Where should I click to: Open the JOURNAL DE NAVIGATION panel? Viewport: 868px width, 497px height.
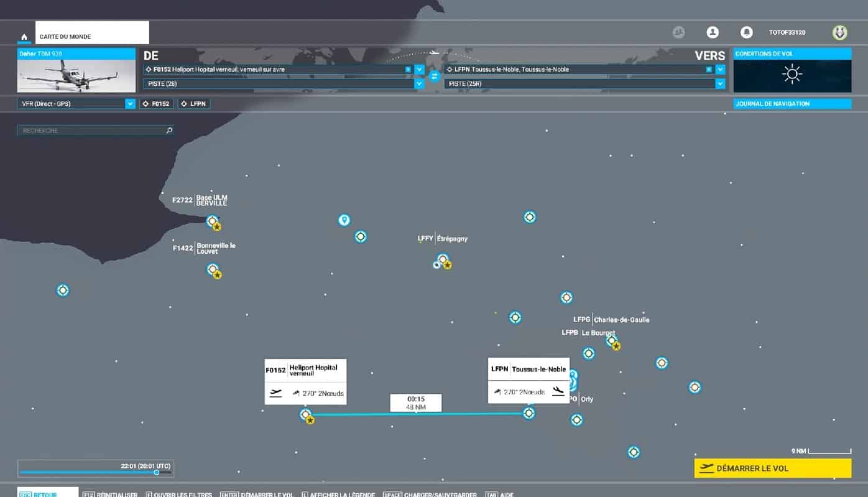click(x=792, y=104)
